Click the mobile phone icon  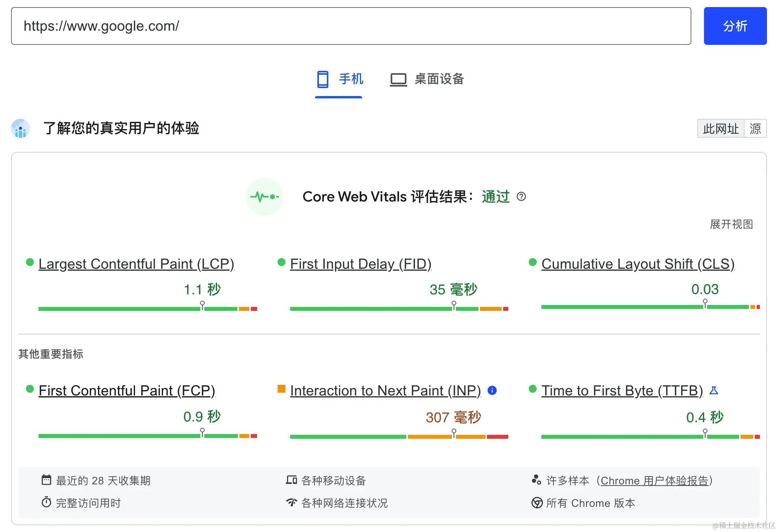[x=322, y=79]
